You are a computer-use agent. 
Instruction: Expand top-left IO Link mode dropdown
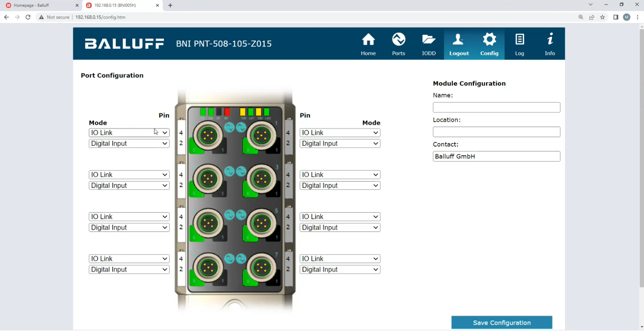pyautogui.click(x=129, y=133)
